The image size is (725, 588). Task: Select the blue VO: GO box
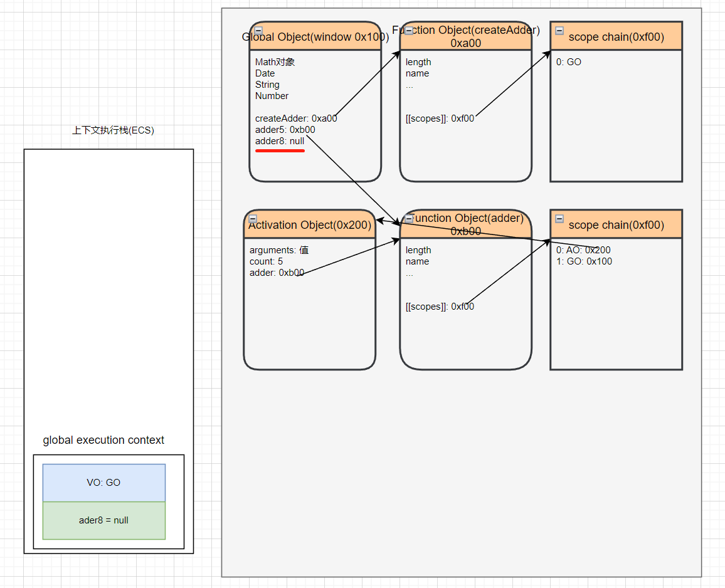coord(103,483)
